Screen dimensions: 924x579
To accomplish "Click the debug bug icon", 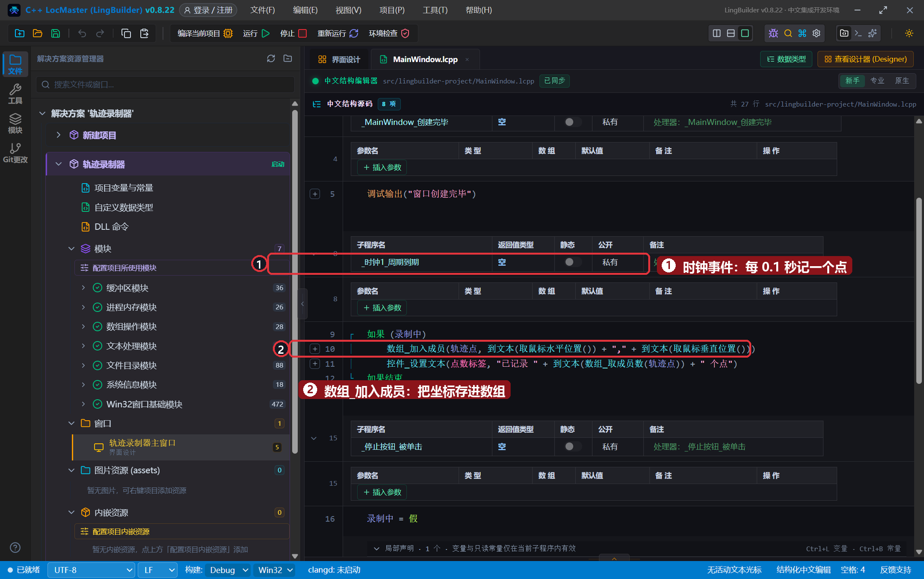I will tap(773, 33).
